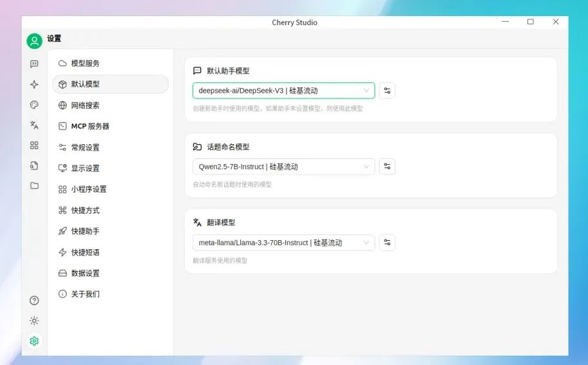Click the 话题命名模型 heading text
The height and width of the screenshot is (365, 588).
pos(228,147)
